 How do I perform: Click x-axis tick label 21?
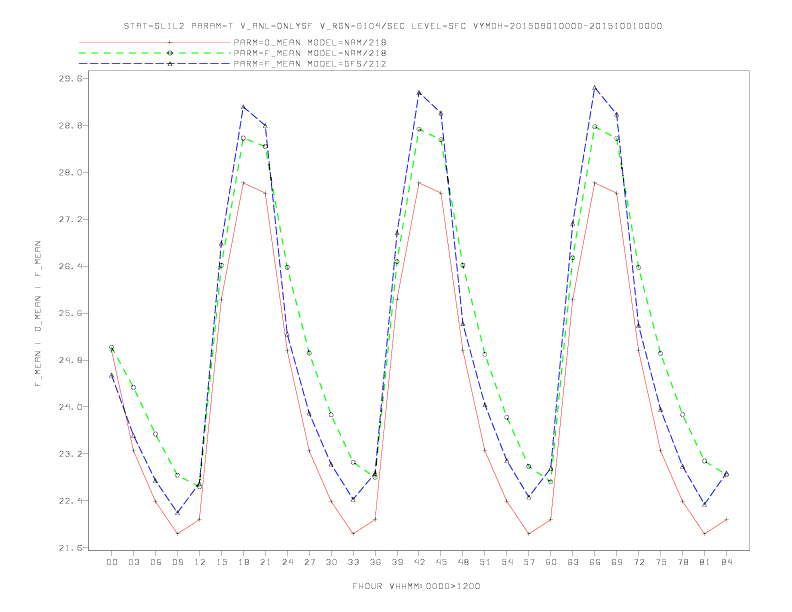tap(265, 562)
